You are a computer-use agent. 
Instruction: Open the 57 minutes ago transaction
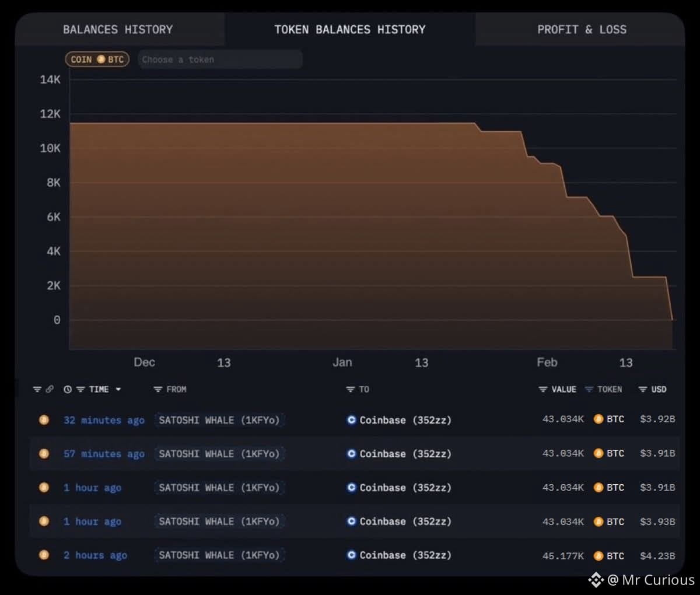click(x=104, y=454)
